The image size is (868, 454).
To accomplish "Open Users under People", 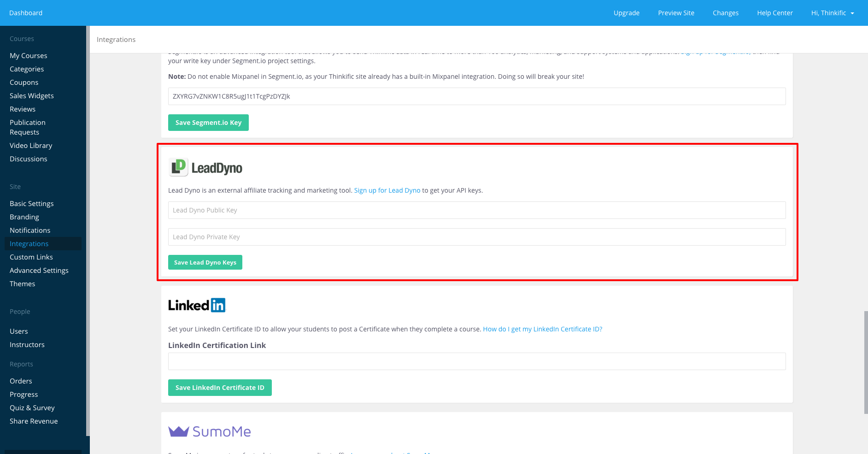I will click(19, 331).
